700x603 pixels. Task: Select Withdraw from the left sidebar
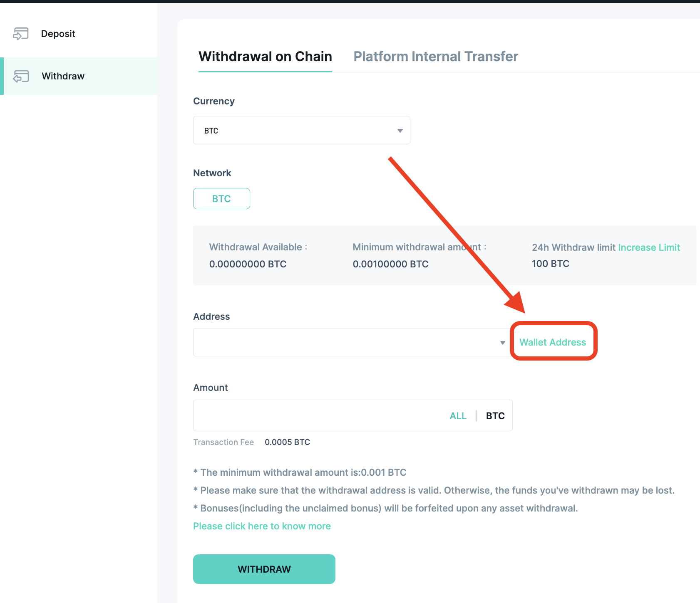pyautogui.click(x=63, y=76)
